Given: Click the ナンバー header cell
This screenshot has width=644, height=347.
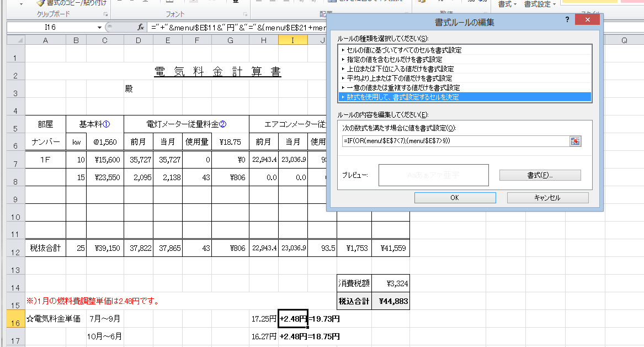Looking at the screenshot, I should pos(45,142).
